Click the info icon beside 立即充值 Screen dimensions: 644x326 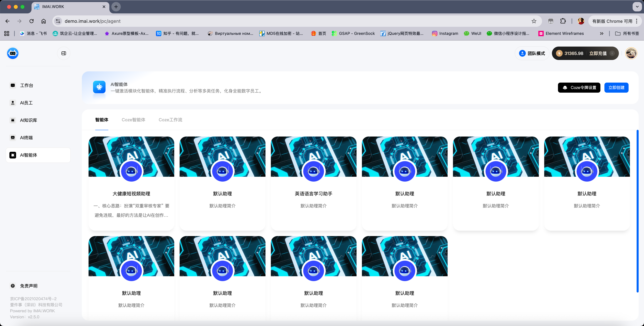612,53
